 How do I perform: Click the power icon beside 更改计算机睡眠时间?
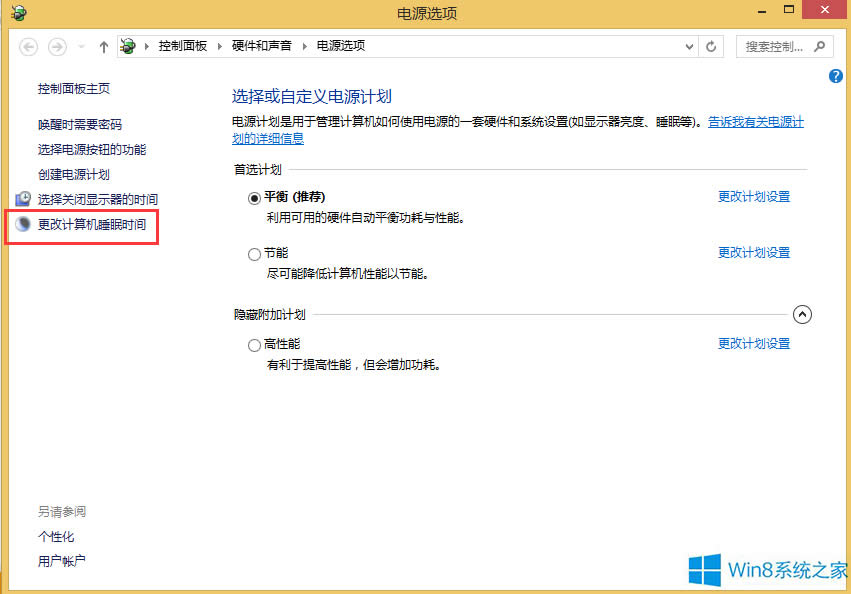click(x=21, y=225)
